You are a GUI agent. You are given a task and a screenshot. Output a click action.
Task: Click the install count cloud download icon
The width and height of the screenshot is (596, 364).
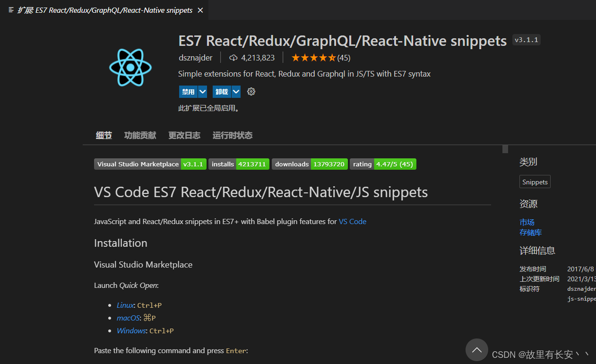[233, 58]
